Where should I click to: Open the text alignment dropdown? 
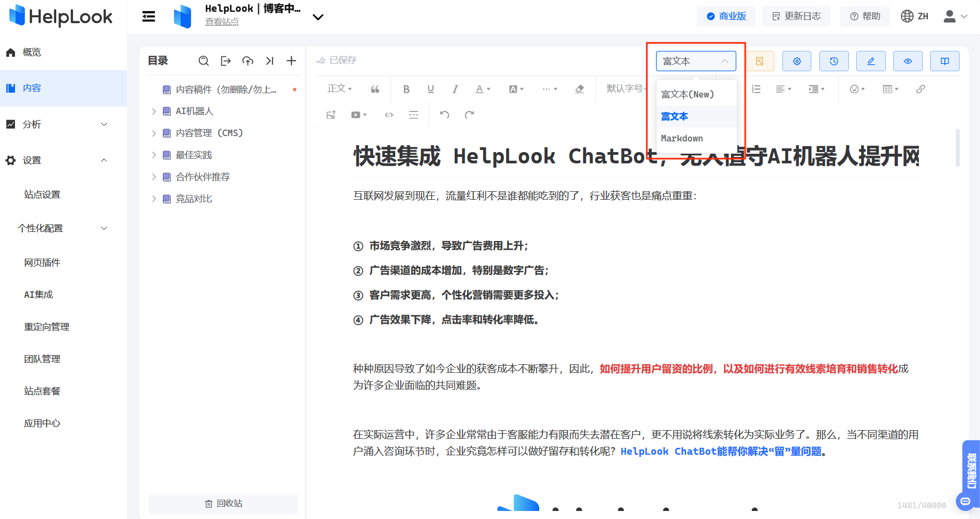[783, 89]
